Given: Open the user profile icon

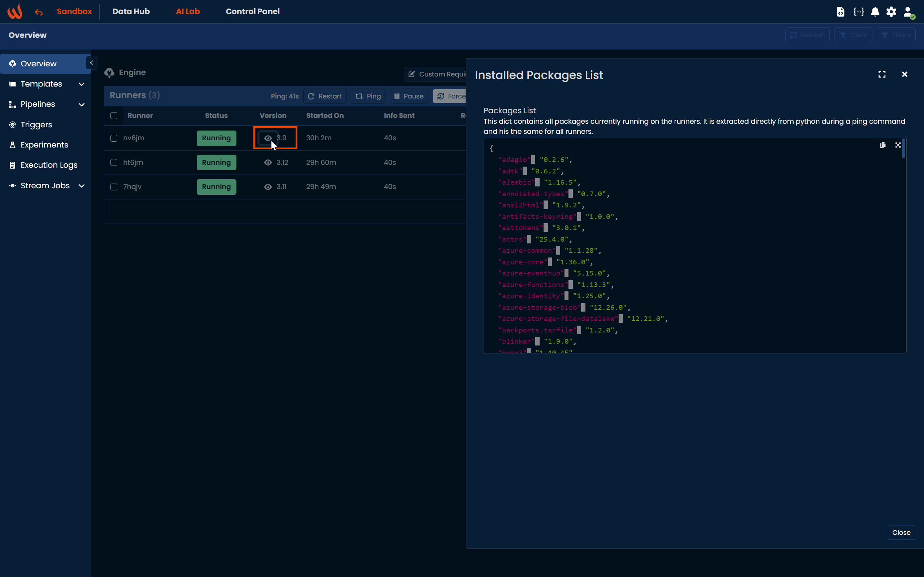Looking at the screenshot, I should point(908,12).
